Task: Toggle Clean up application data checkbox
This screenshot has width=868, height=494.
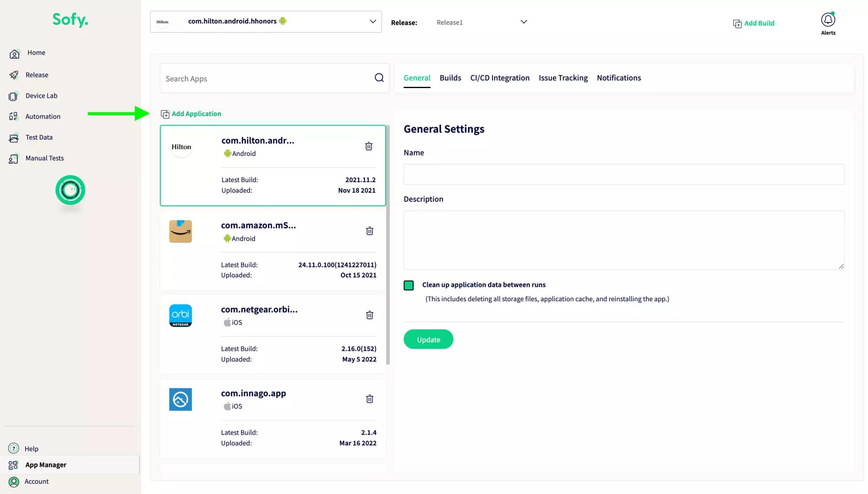Action: (409, 286)
